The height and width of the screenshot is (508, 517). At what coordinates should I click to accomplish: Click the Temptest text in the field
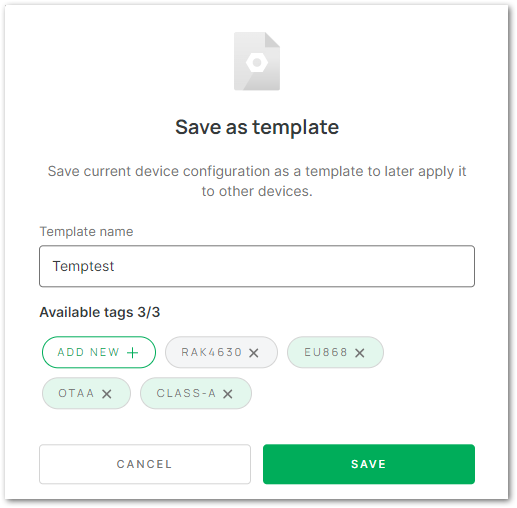tap(83, 266)
